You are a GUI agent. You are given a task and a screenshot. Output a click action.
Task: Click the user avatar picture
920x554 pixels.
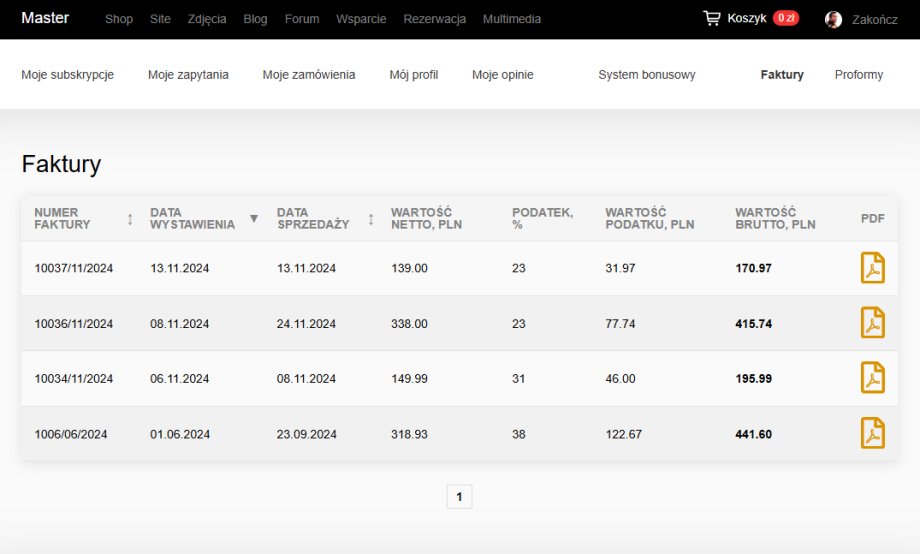tap(833, 19)
